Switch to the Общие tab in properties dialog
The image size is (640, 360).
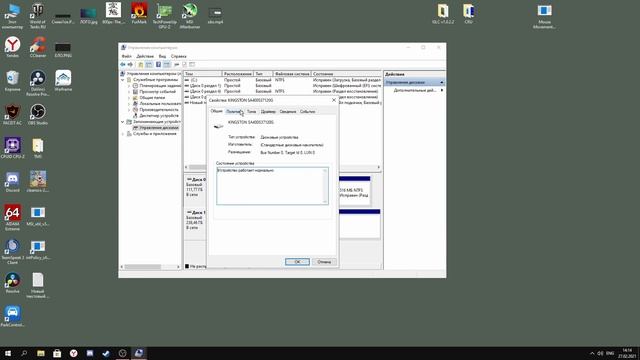click(x=216, y=111)
